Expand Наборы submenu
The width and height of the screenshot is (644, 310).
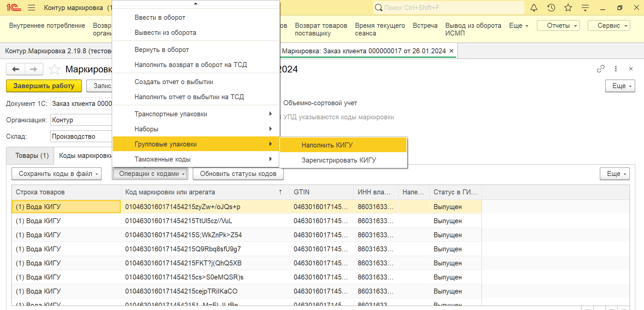pyautogui.click(x=196, y=129)
